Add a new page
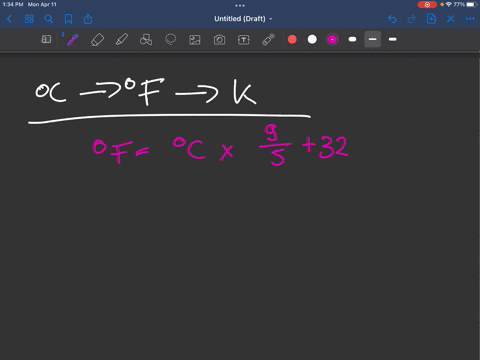This screenshot has height=360, width=480. click(431, 19)
